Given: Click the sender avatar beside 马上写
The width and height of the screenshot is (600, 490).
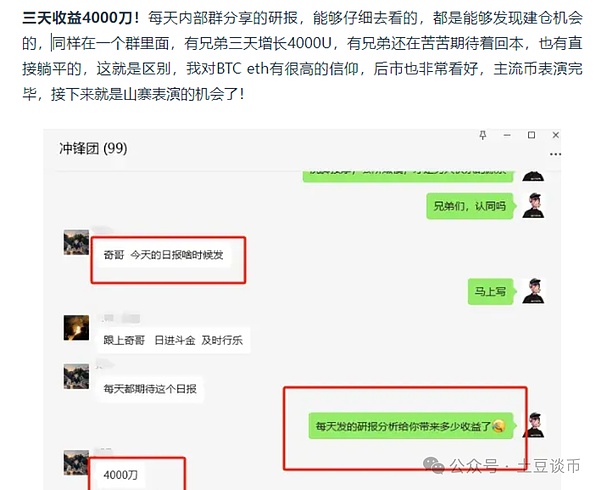Looking at the screenshot, I should [x=533, y=291].
